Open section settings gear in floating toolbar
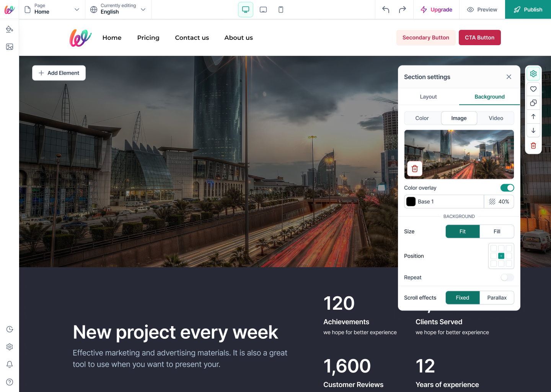This screenshot has height=392, width=551. coord(533,73)
